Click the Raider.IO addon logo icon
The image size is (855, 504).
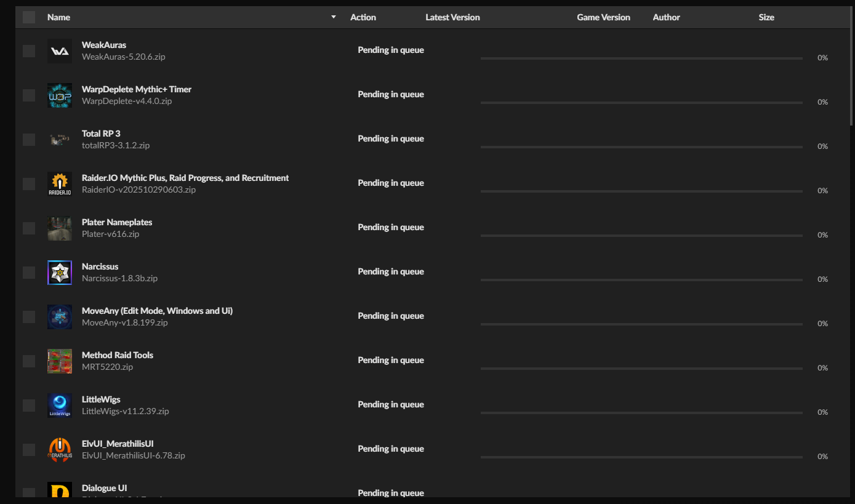[x=60, y=184]
